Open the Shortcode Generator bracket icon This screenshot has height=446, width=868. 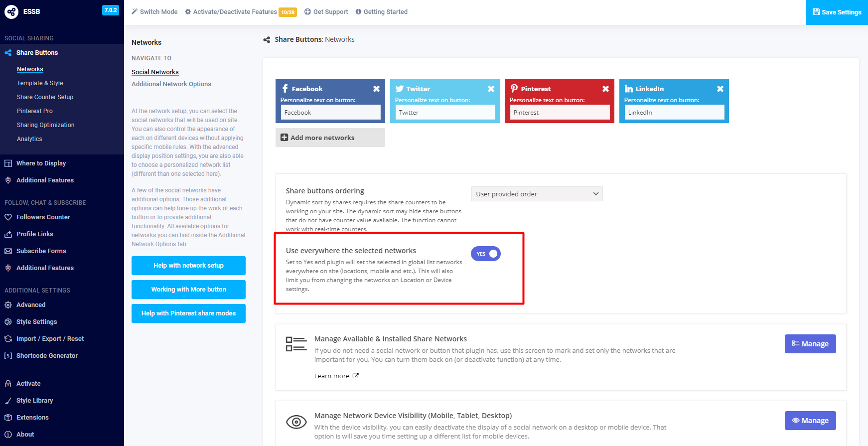click(x=8, y=356)
